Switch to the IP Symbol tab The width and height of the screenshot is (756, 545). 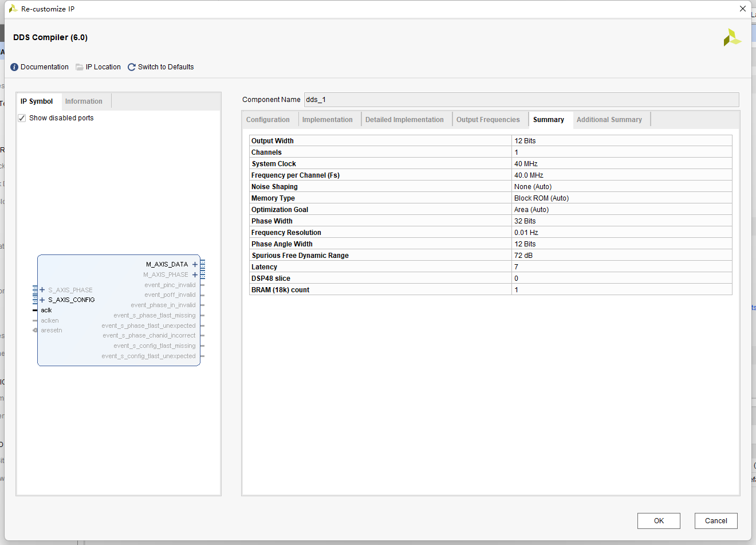[x=37, y=101]
